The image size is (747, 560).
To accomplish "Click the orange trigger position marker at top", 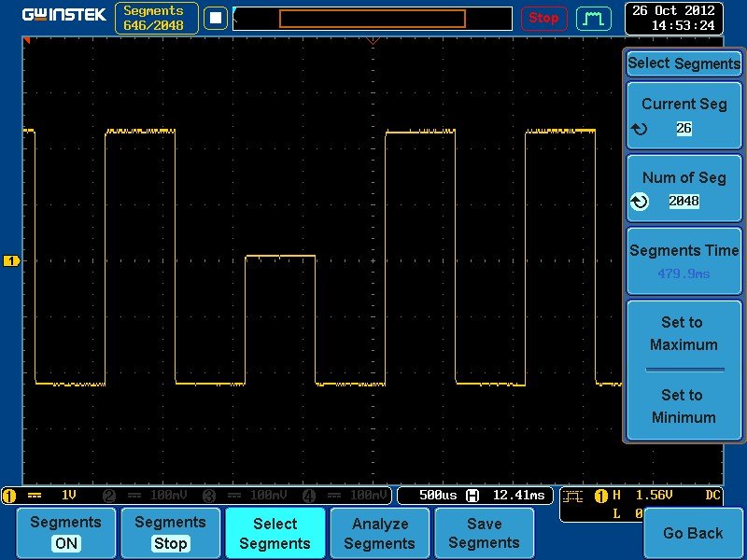I will (x=373, y=41).
